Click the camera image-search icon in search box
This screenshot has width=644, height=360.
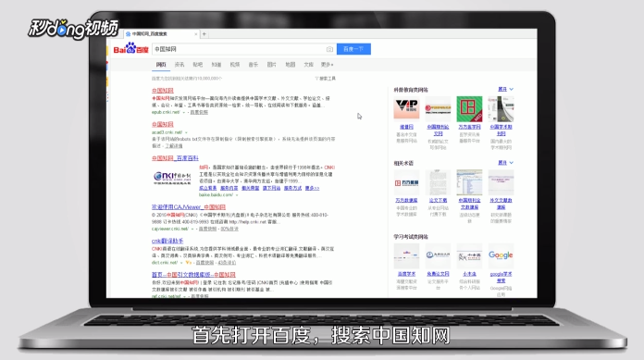tap(329, 49)
